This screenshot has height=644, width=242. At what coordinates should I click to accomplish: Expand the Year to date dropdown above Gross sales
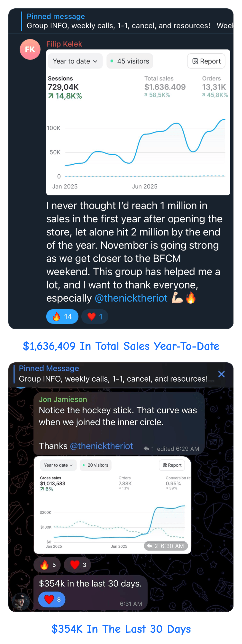pos(58,465)
